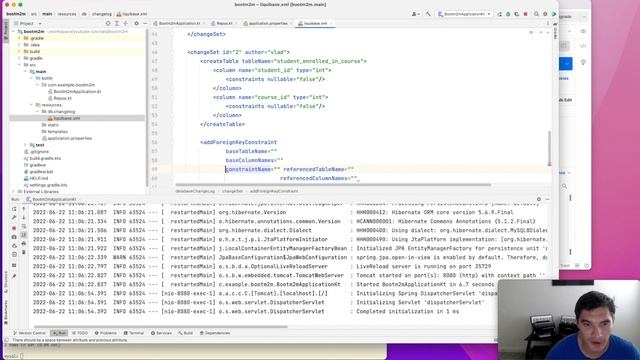Open Search Everywhere magnifier icon

pyautogui.click(x=536, y=14)
